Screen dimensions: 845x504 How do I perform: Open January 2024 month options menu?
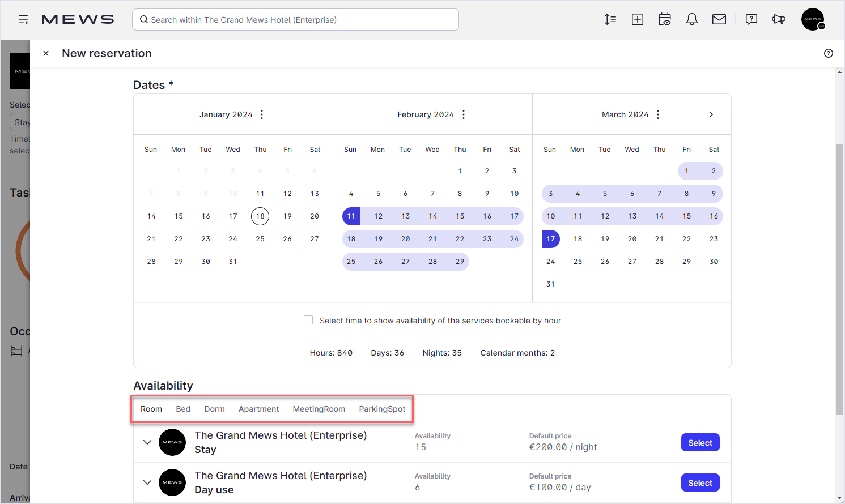click(262, 114)
